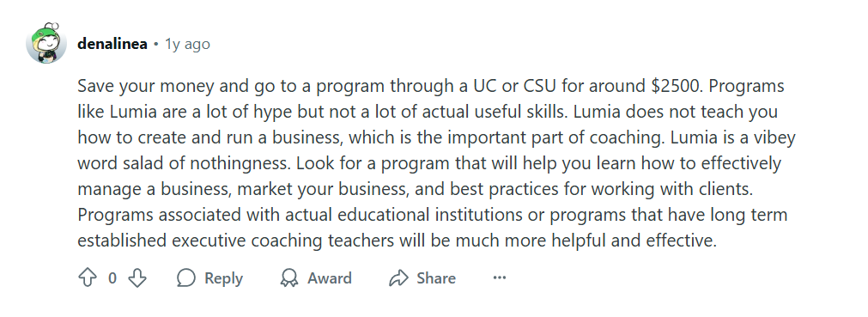This screenshot has height=317, width=868.
Task: Click the vote count showing 0
Action: pos(112,278)
